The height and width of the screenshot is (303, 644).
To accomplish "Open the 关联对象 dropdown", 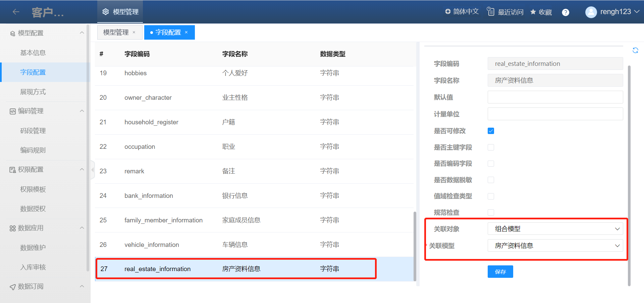I will [555, 229].
